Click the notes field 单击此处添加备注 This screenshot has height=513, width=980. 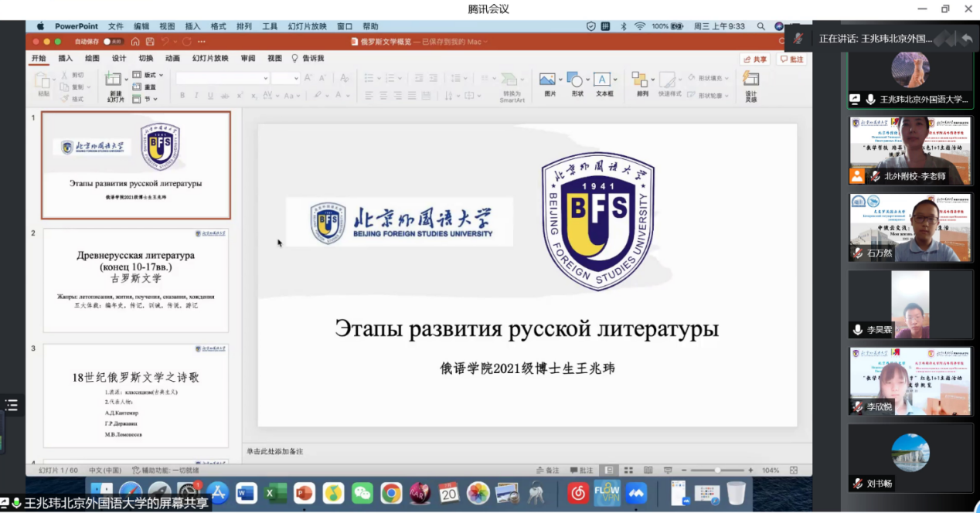click(274, 451)
